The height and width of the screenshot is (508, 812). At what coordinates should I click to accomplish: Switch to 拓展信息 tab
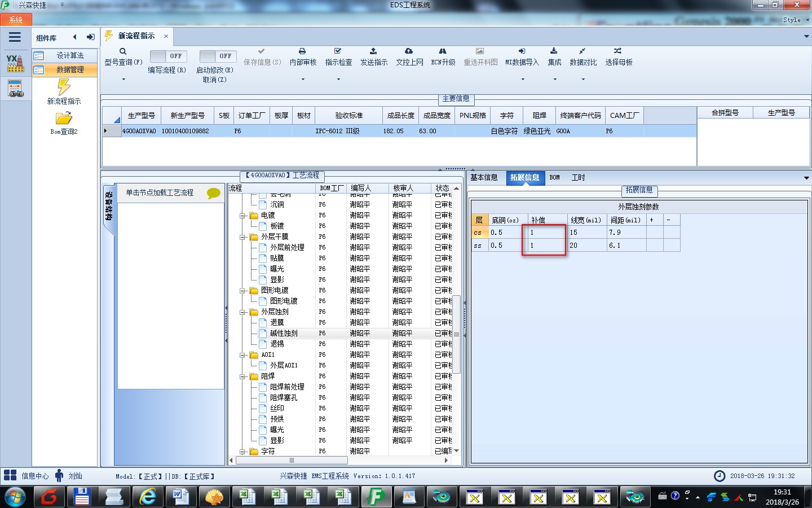[x=524, y=177]
